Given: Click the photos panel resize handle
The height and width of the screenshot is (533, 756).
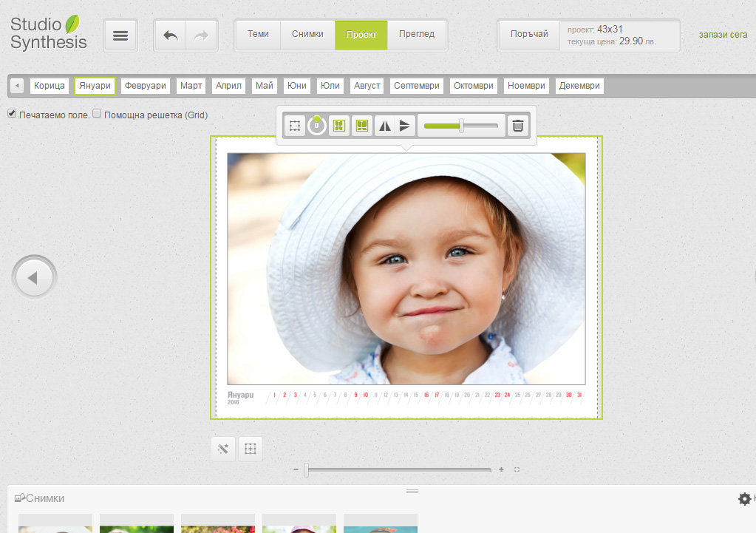Looking at the screenshot, I should pyautogui.click(x=412, y=491).
